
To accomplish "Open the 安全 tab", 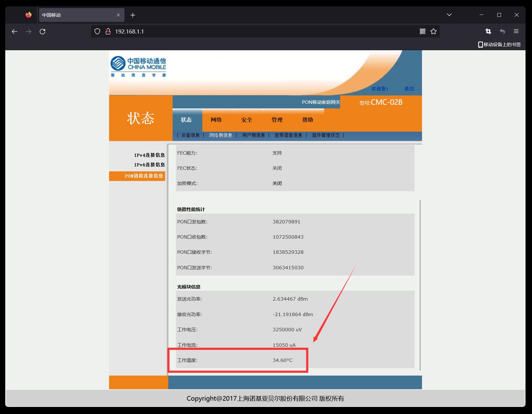I will 247,120.
